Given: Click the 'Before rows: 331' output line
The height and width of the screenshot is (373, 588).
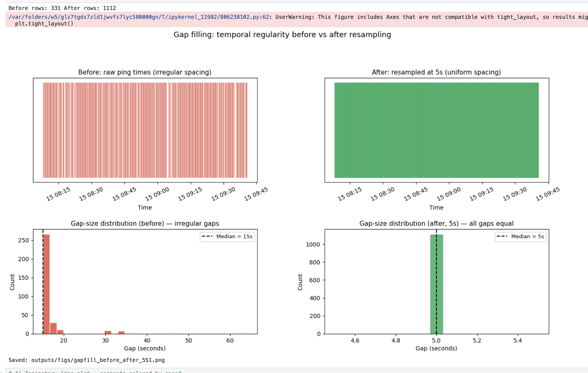Looking at the screenshot, I should click(62, 8).
